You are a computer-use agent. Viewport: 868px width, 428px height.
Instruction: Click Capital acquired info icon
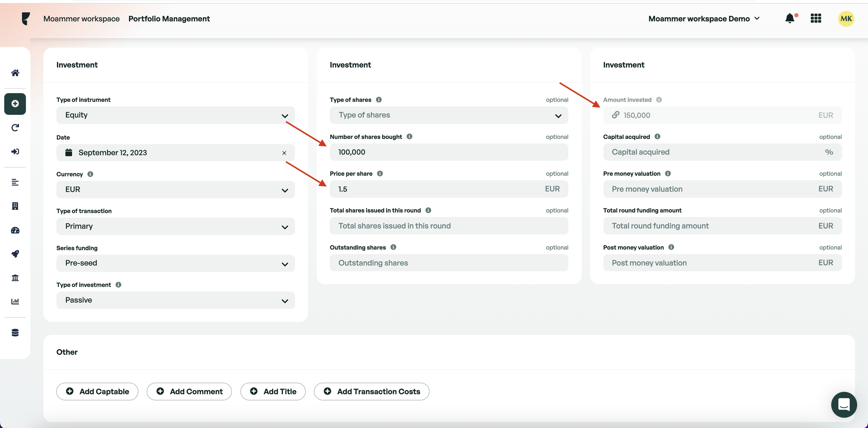[x=657, y=137]
